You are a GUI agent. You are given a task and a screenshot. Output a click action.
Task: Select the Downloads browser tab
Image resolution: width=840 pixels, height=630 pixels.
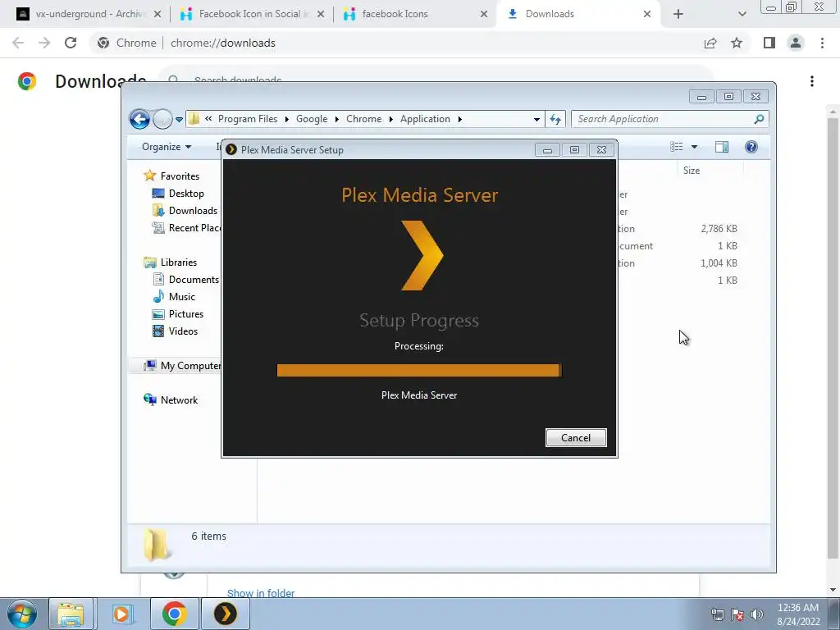tap(578, 14)
